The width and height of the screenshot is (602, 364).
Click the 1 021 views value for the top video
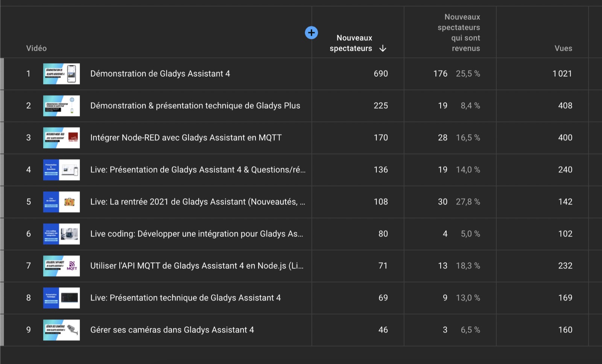coord(562,74)
